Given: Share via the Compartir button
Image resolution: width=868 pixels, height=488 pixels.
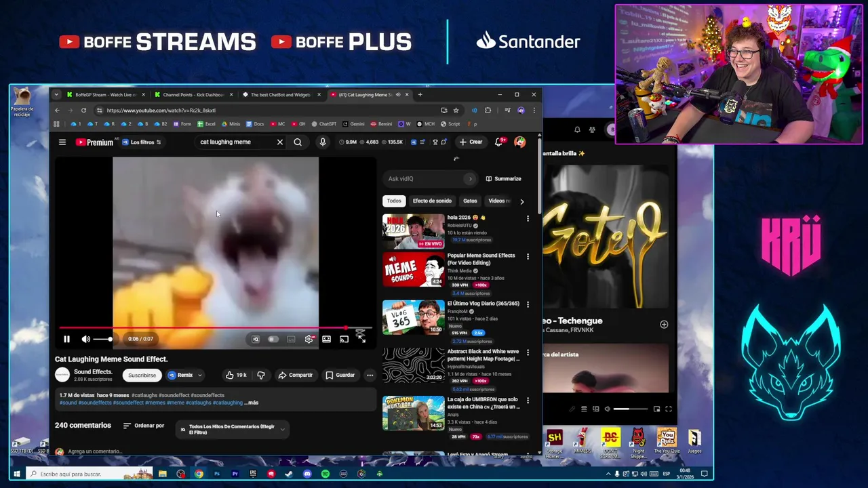Looking at the screenshot, I should click(x=296, y=375).
